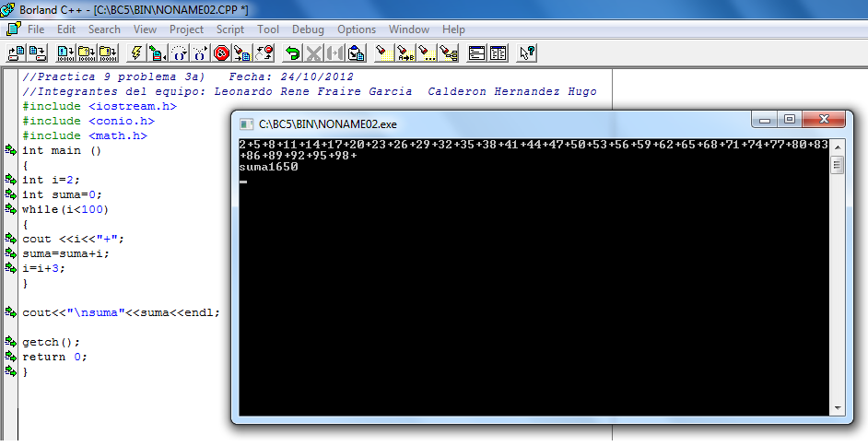Screen dimensions: 868x446
Task: Click the Browse symbol flashlight icon
Action: 449,53
